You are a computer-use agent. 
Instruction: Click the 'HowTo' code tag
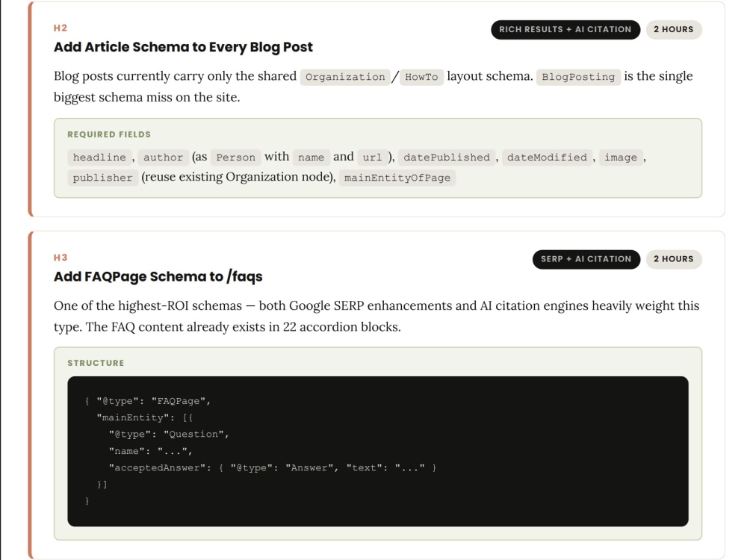421,77
